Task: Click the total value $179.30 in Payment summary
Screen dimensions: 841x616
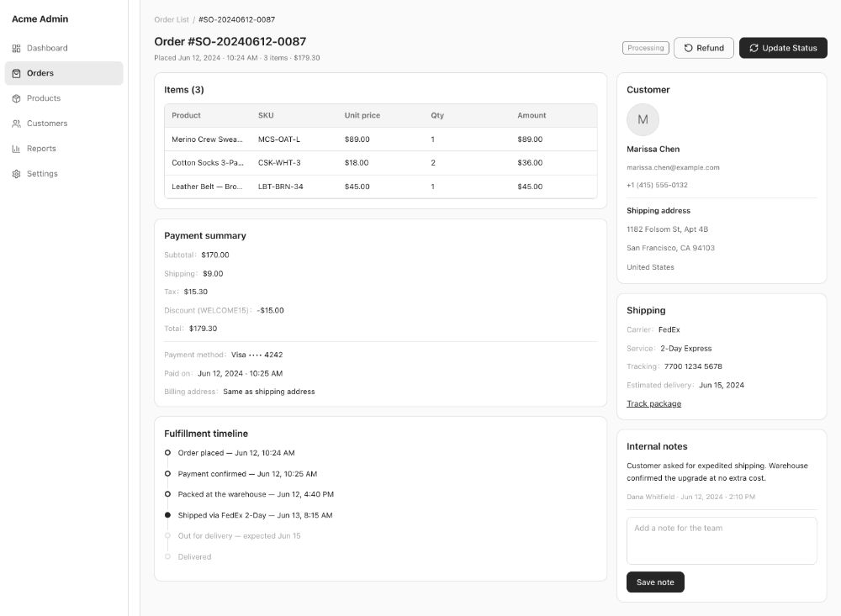Action: point(204,329)
